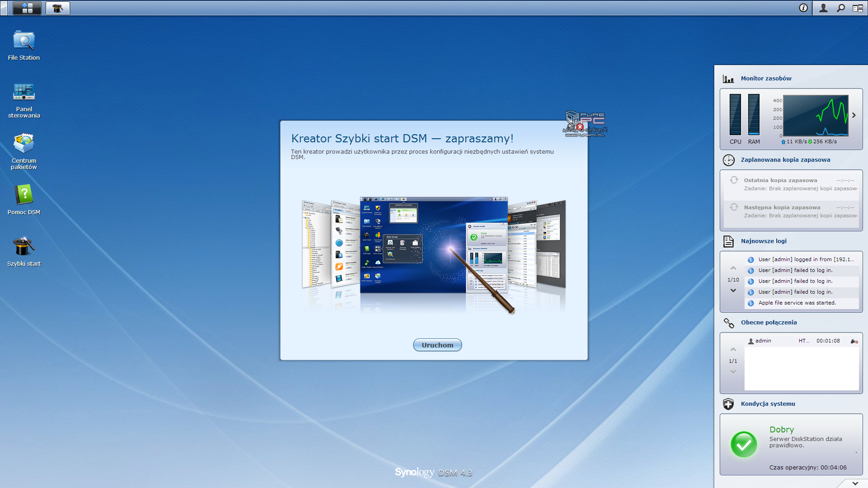The image size is (868, 488).
Task: Click the RAM usage bar
Action: 754,114
